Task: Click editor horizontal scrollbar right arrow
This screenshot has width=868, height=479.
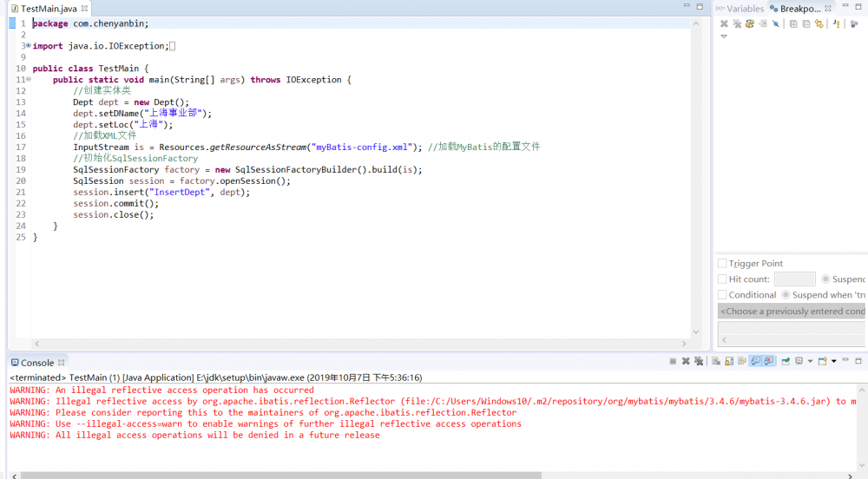Action: tap(684, 344)
